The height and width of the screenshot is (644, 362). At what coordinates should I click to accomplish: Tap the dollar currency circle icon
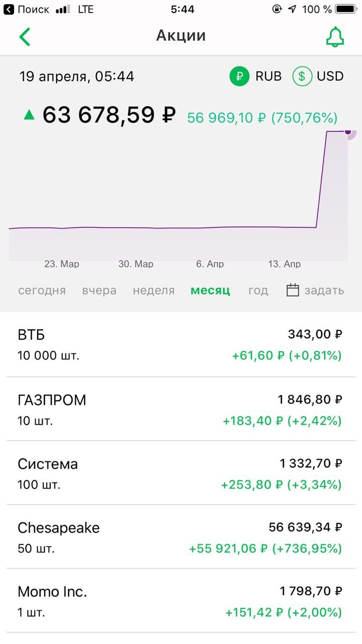tap(302, 76)
